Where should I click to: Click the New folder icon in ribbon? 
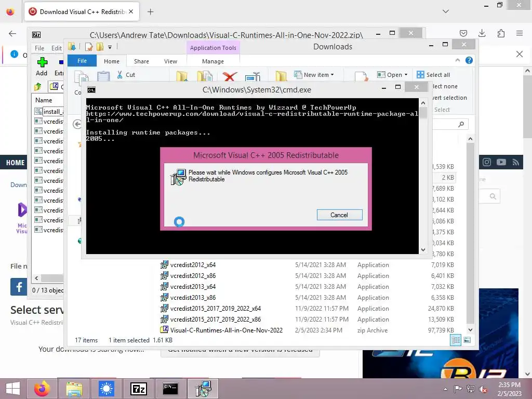(281, 76)
